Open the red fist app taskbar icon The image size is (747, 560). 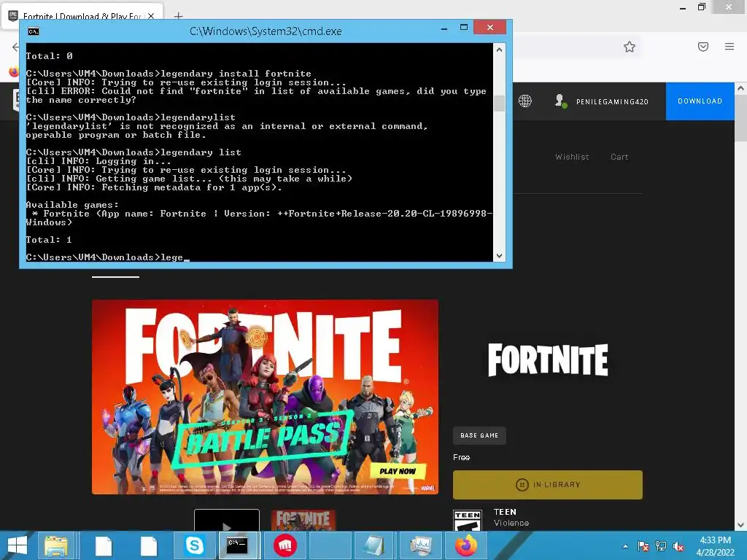coord(285,545)
